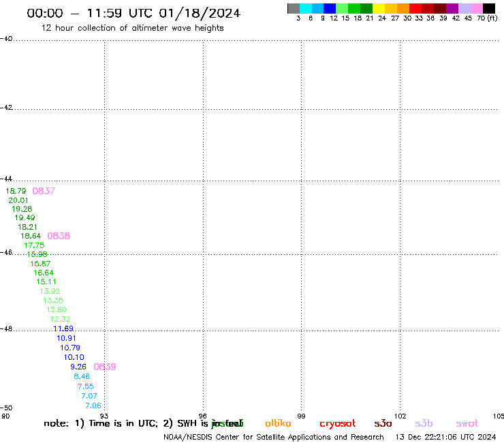Click the wave height value 13.35
504x443 pixels.
pyautogui.click(x=53, y=301)
